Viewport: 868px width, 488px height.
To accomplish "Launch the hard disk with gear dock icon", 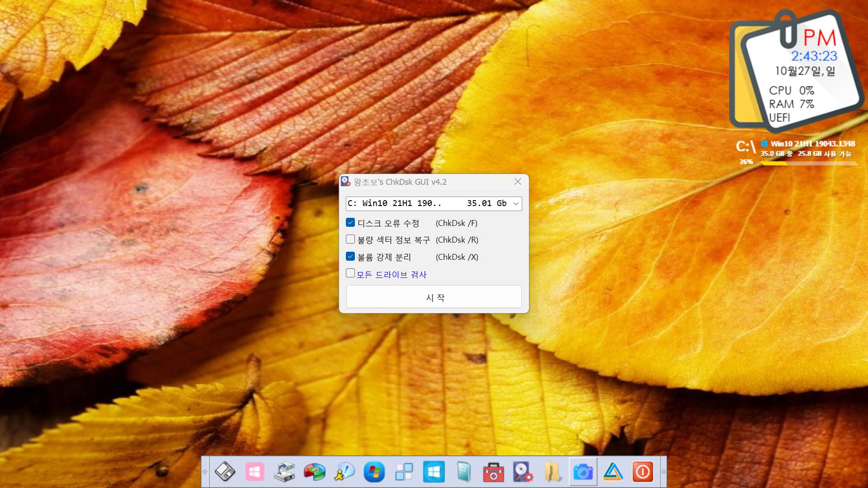I will tap(523, 472).
